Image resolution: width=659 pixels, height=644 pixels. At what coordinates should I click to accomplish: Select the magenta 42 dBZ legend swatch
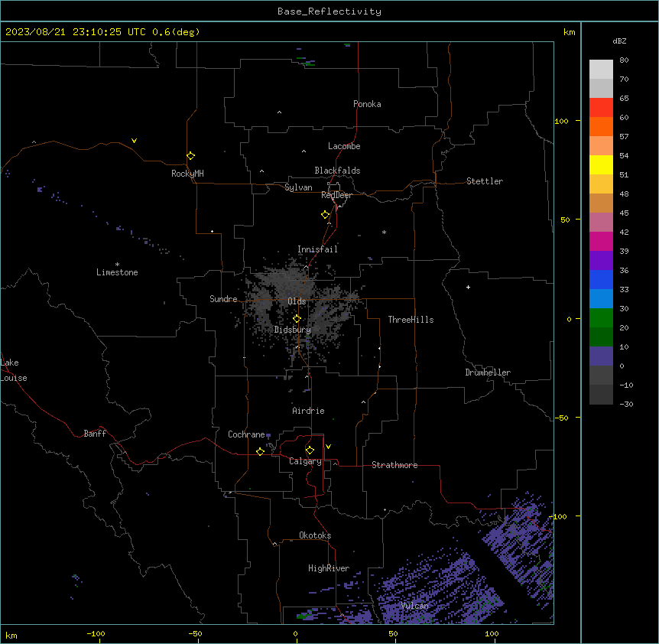click(x=601, y=241)
